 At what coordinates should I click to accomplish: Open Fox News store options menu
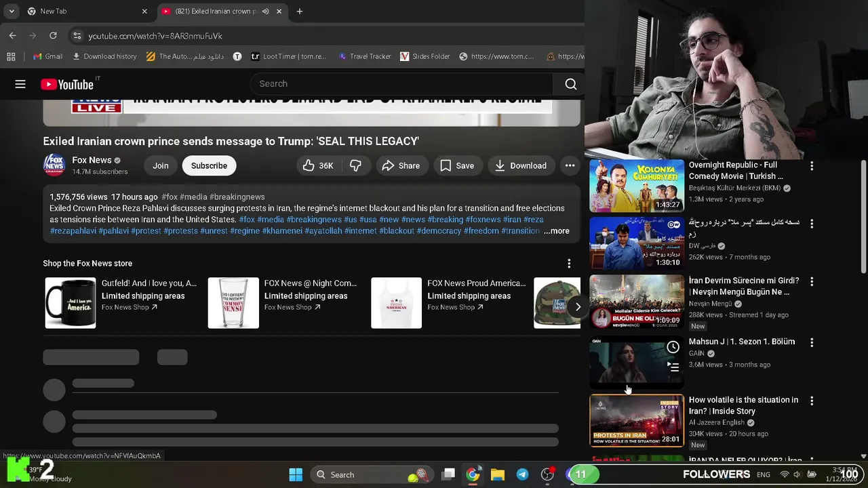click(x=569, y=263)
